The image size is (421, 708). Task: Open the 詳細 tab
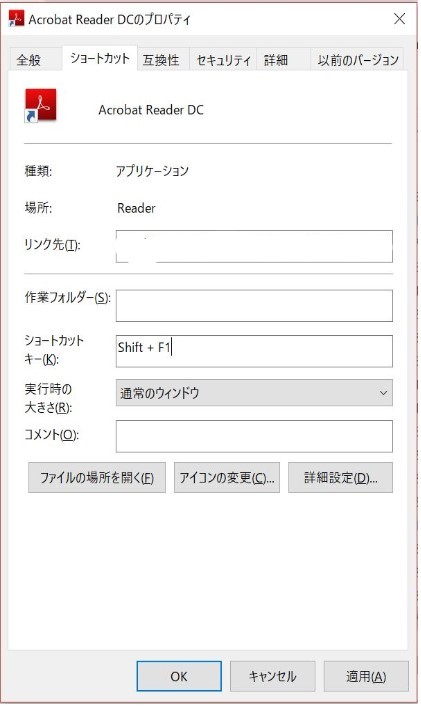[x=276, y=60]
